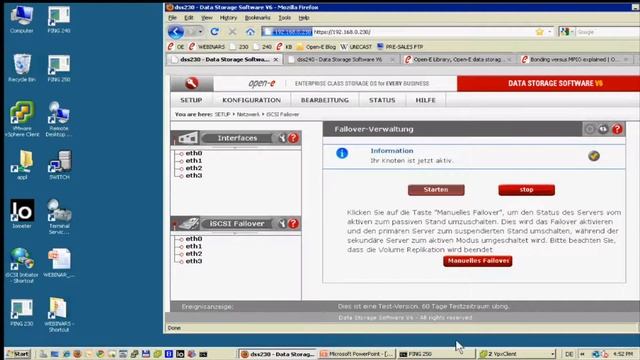The width and height of the screenshot is (640, 360).
Task: Open iSCSI Initiator shortcut icon
Action: coord(22,265)
